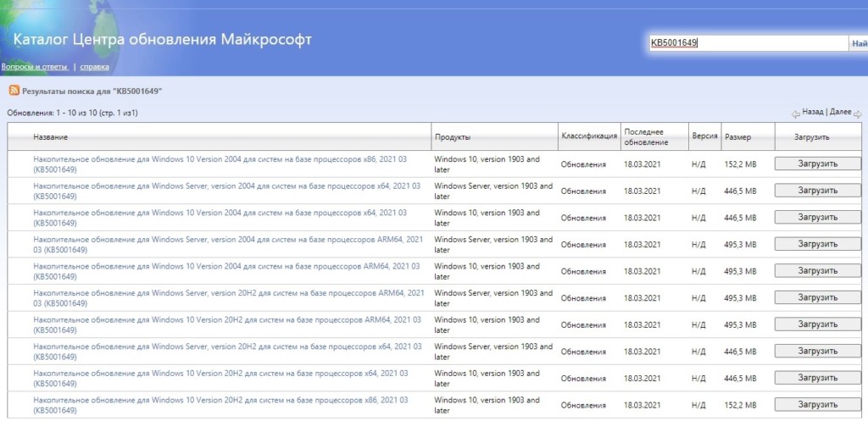Click the previous page arrow icon near Назад

click(x=796, y=114)
